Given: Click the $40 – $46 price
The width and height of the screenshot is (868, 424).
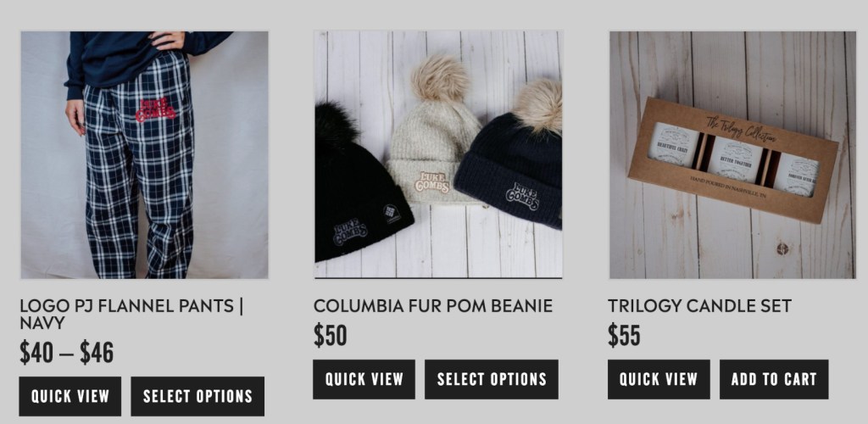Looking at the screenshot, I should tap(66, 353).
